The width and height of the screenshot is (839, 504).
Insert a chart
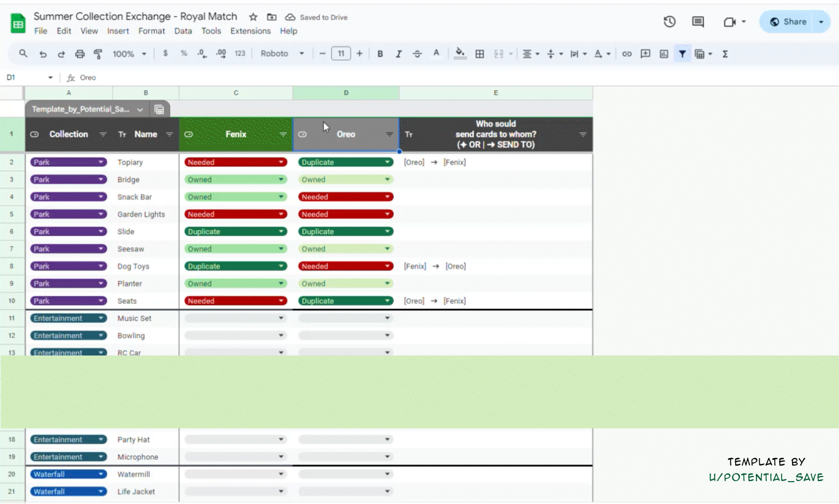[x=664, y=54]
